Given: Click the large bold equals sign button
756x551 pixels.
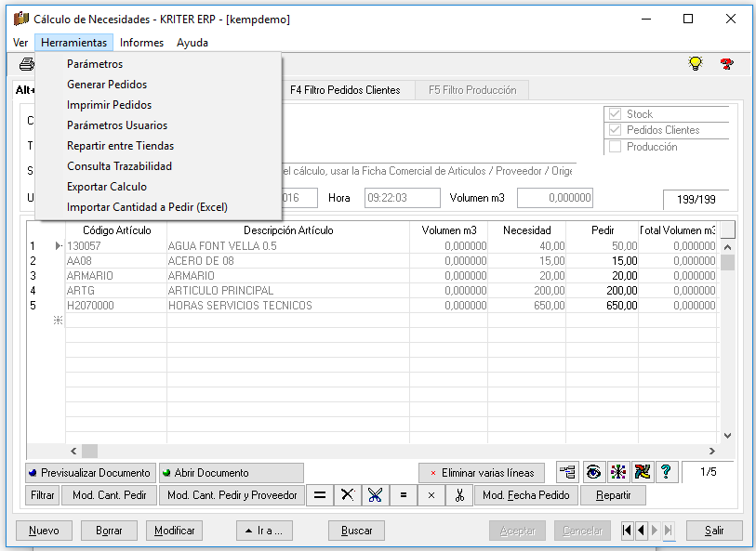Looking at the screenshot, I should pos(320,495).
